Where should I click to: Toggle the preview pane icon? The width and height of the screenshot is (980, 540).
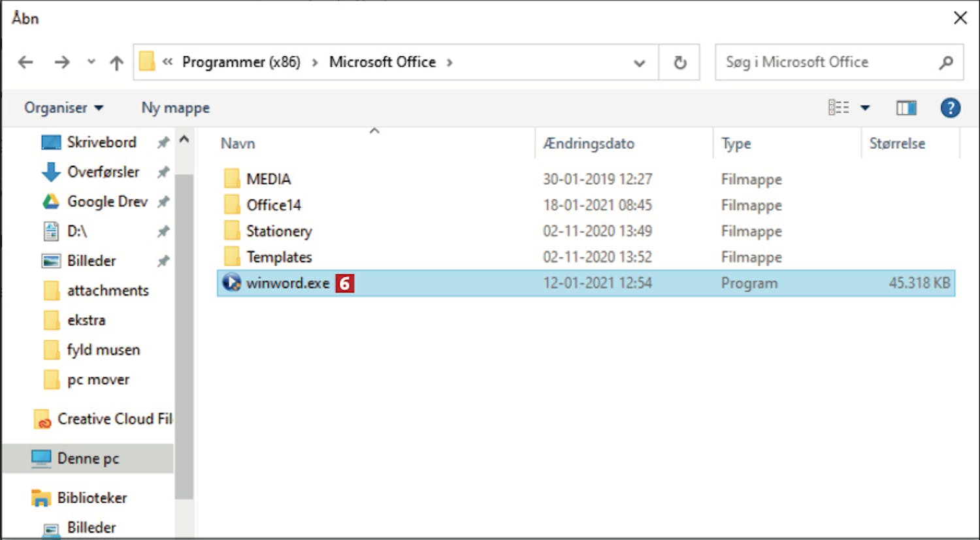tap(906, 108)
